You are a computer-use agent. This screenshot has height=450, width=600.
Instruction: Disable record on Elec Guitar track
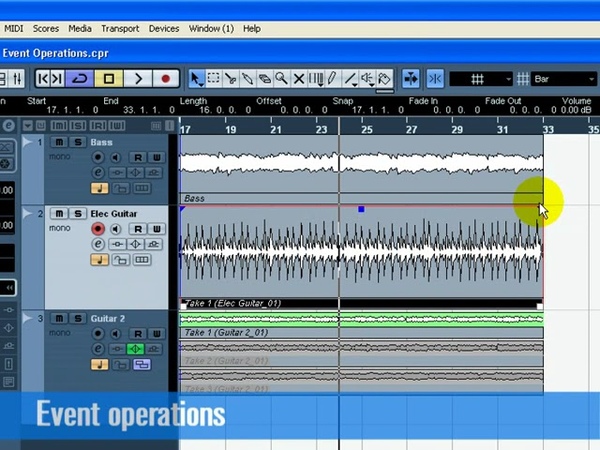point(98,229)
